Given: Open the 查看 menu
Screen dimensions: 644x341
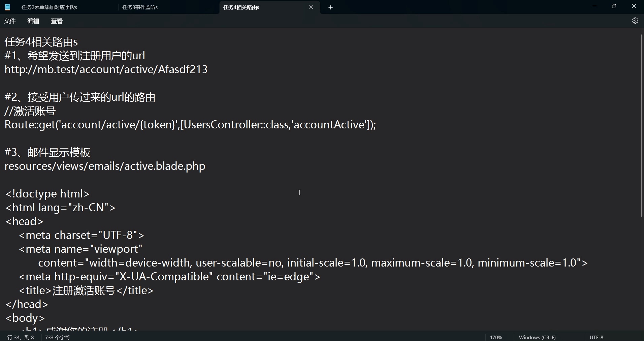Looking at the screenshot, I should pos(57,21).
